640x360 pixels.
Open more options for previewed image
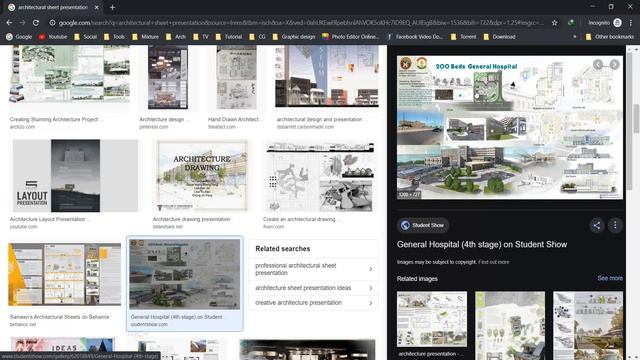point(615,225)
